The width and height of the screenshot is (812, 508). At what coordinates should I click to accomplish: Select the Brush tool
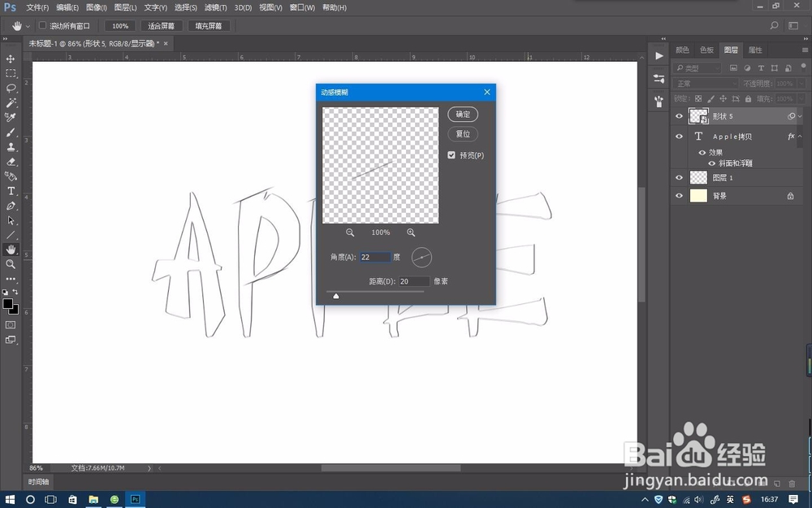point(11,132)
